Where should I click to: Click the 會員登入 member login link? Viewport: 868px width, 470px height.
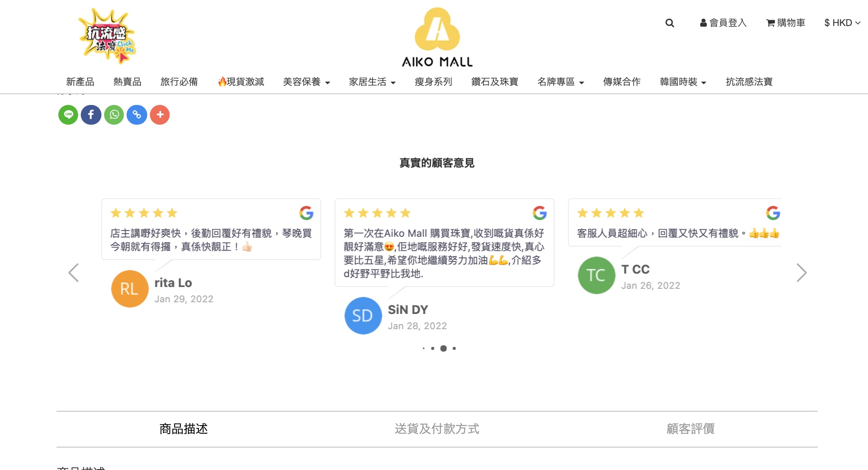point(723,23)
